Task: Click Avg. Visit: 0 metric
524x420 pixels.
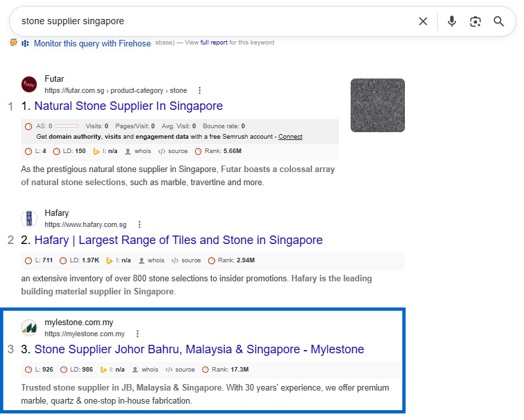Action: click(179, 126)
